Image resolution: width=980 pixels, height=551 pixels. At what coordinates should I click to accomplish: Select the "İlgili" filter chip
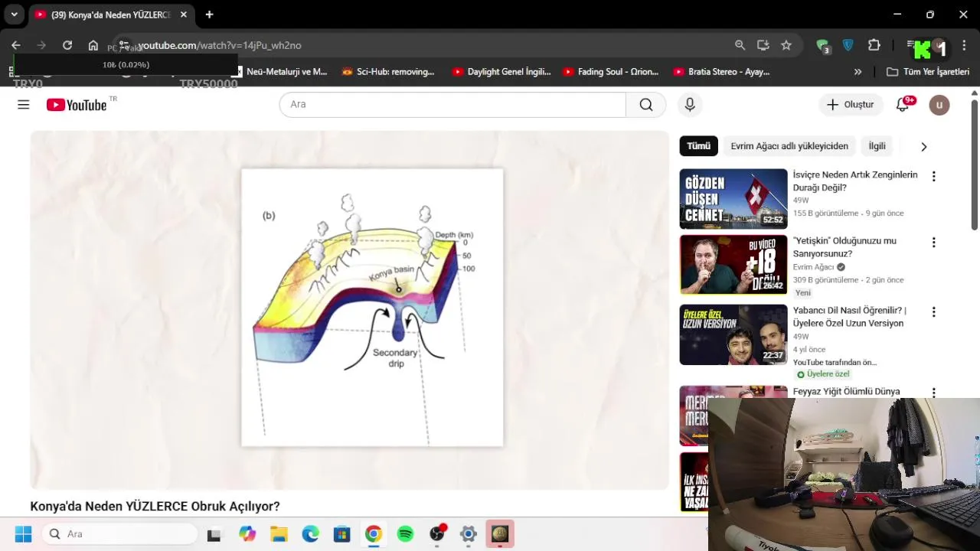click(877, 146)
